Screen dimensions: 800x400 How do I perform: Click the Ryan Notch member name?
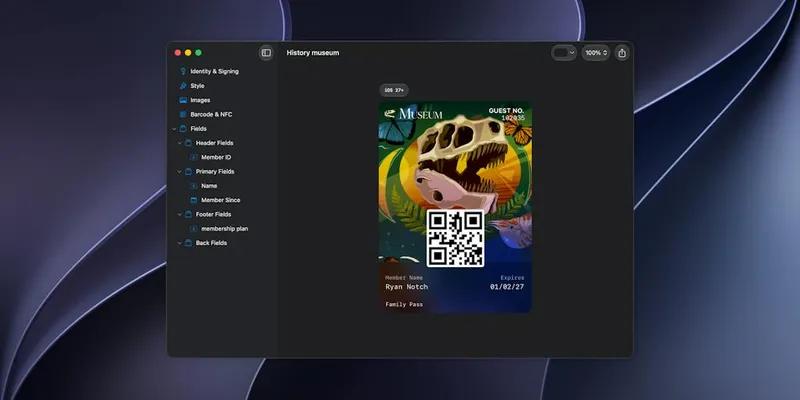pyautogui.click(x=407, y=287)
